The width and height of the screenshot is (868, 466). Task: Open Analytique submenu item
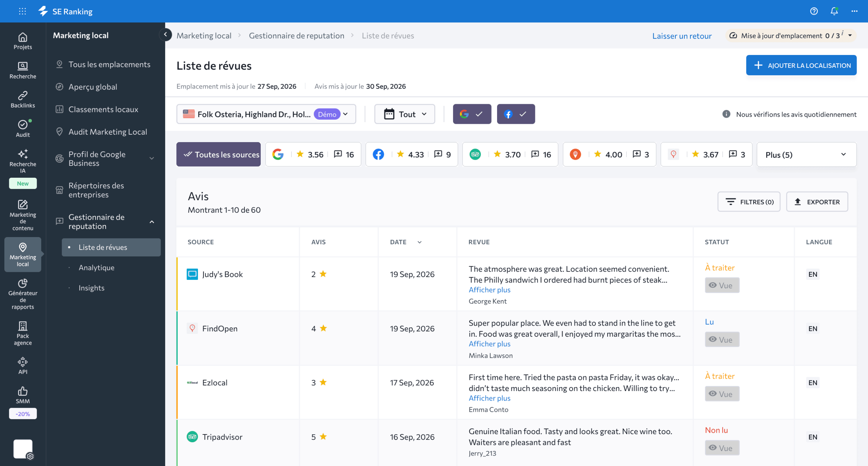[96, 267]
